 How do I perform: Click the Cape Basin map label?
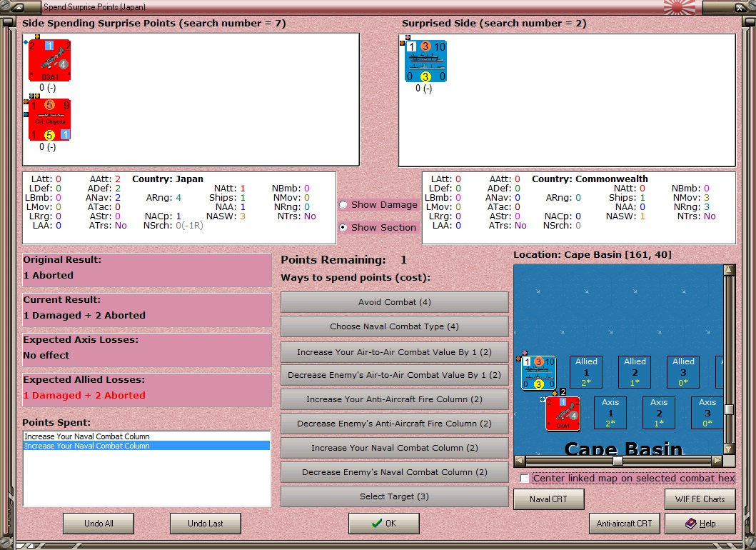(623, 449)
